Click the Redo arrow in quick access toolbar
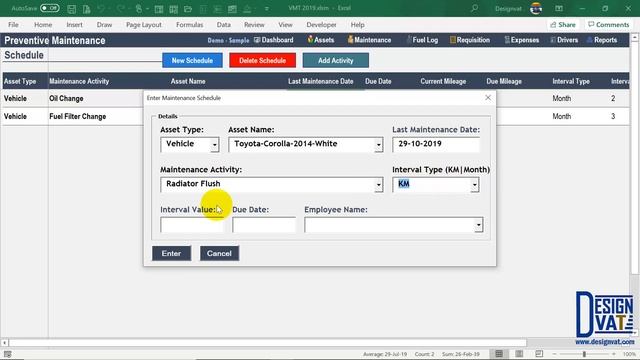This screenshot has height=360, width=640. pyautogui.click(x=121, y=9)
